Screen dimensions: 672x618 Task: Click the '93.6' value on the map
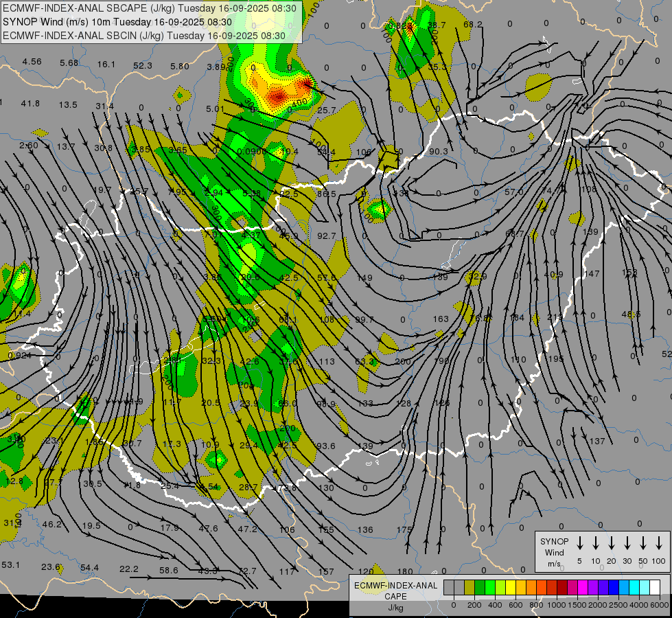(x=325, y=446)
